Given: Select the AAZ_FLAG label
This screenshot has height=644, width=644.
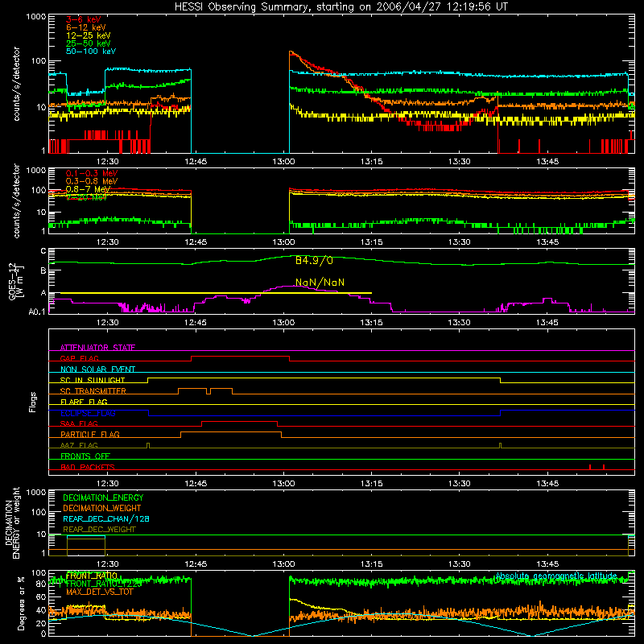Looking at the screenshot, I should coord(79,445).
